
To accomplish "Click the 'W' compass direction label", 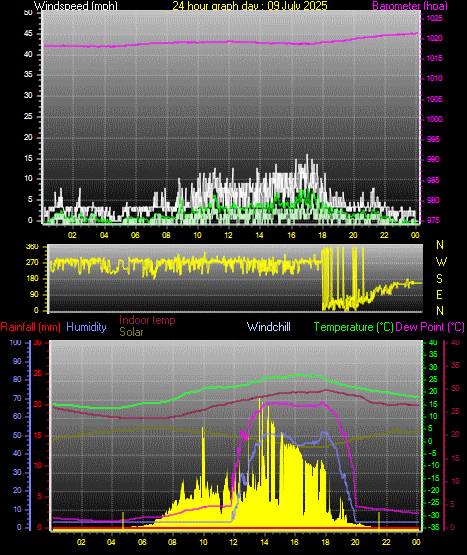I will 441,262.
